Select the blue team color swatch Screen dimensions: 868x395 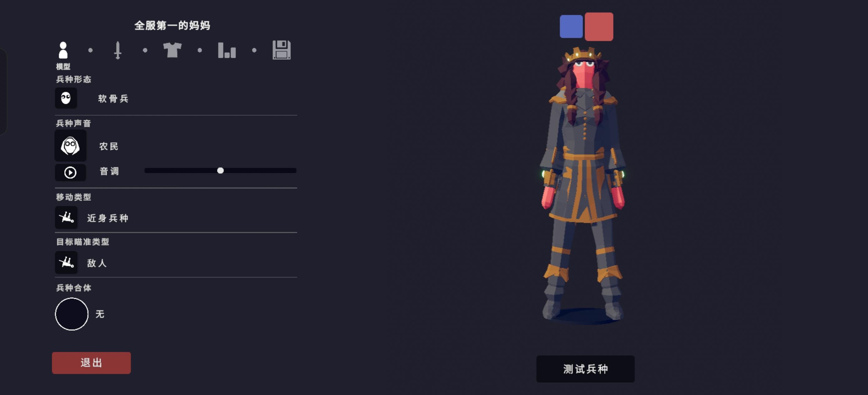pyautogui.click(x=571, y=26)
